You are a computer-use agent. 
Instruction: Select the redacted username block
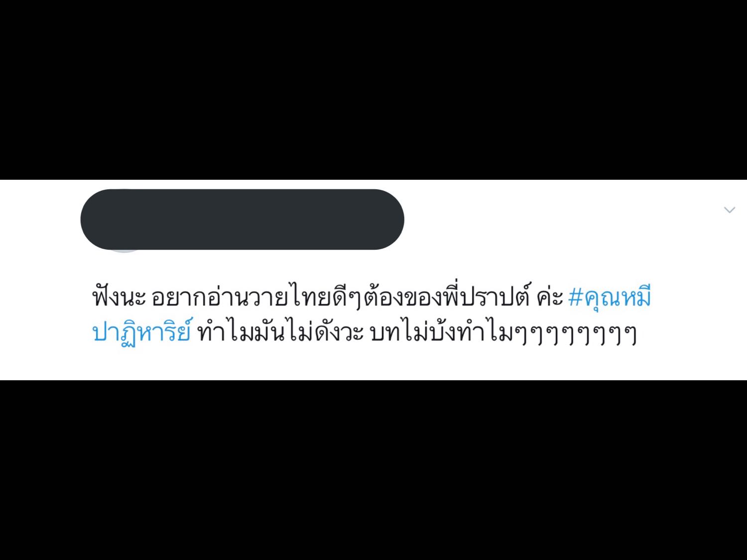(x=242, y=220)
